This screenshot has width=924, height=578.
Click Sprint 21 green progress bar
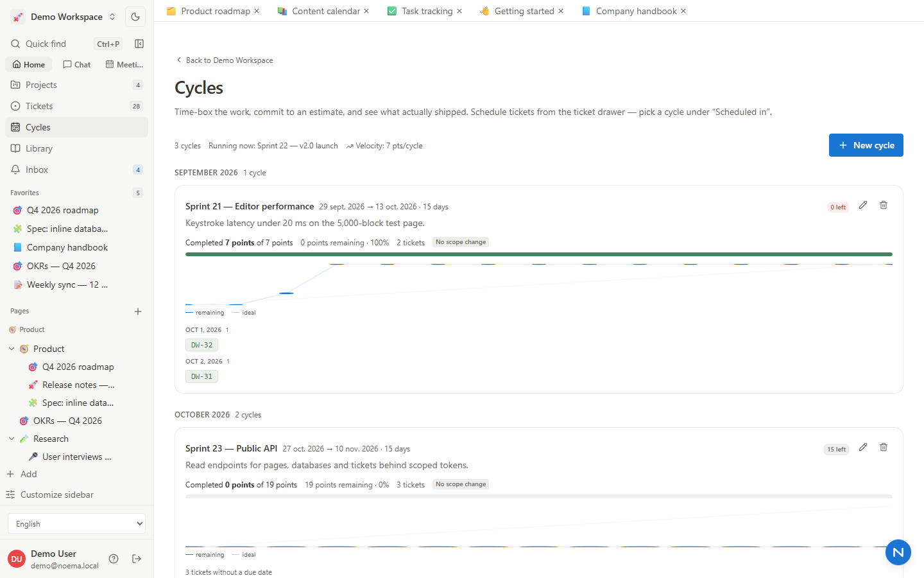(x=539, y=254)
